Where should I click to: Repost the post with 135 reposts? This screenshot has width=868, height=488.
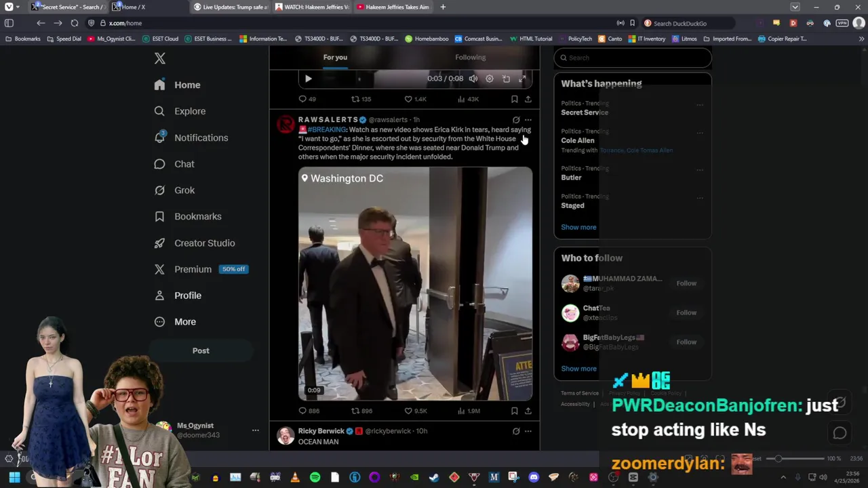click(361, 99)
